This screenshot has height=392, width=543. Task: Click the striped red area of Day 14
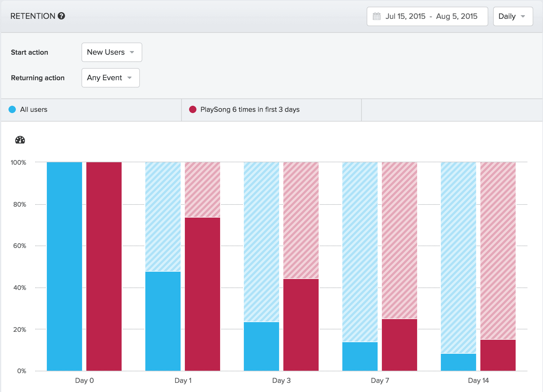coord(498,251)
